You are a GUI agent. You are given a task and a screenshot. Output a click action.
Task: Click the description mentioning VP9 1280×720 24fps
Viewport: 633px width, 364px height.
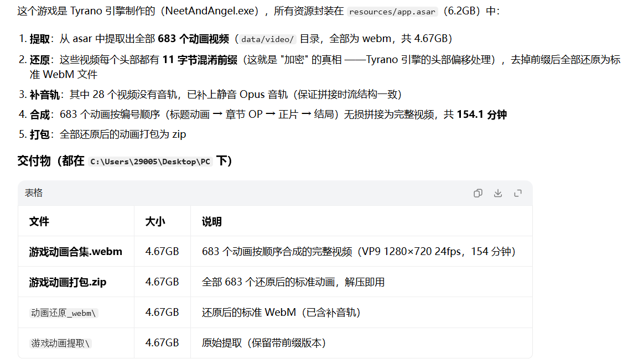[x=359, y=251]
